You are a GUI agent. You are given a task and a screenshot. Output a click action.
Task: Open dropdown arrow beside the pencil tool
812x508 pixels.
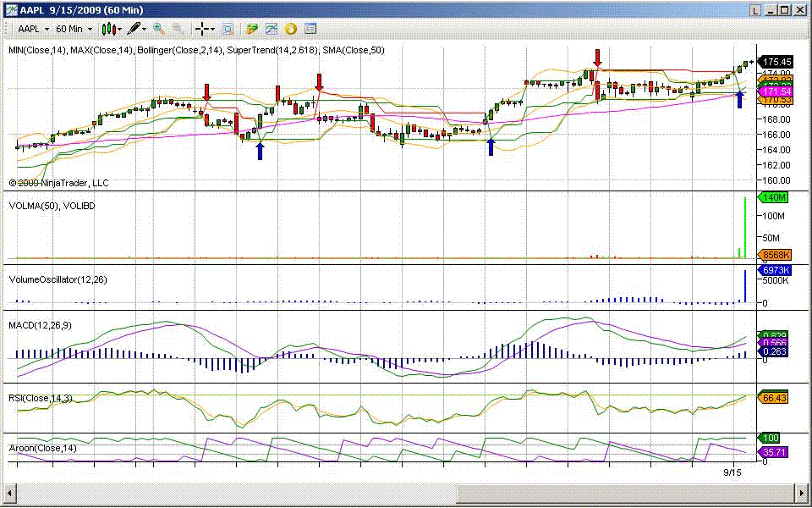145,30
